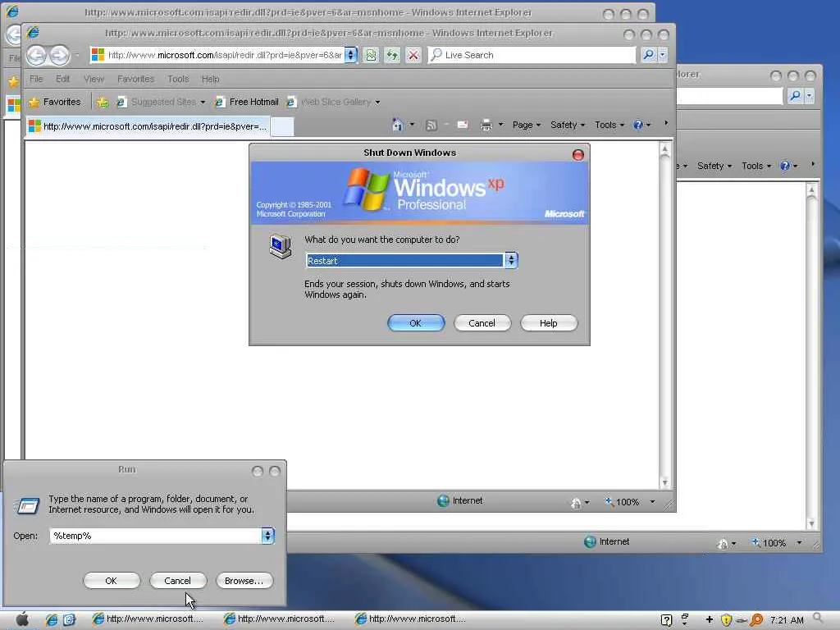Click the zoom level 100% in front window status bar
The image size is (840, 630).
[628, 502]
